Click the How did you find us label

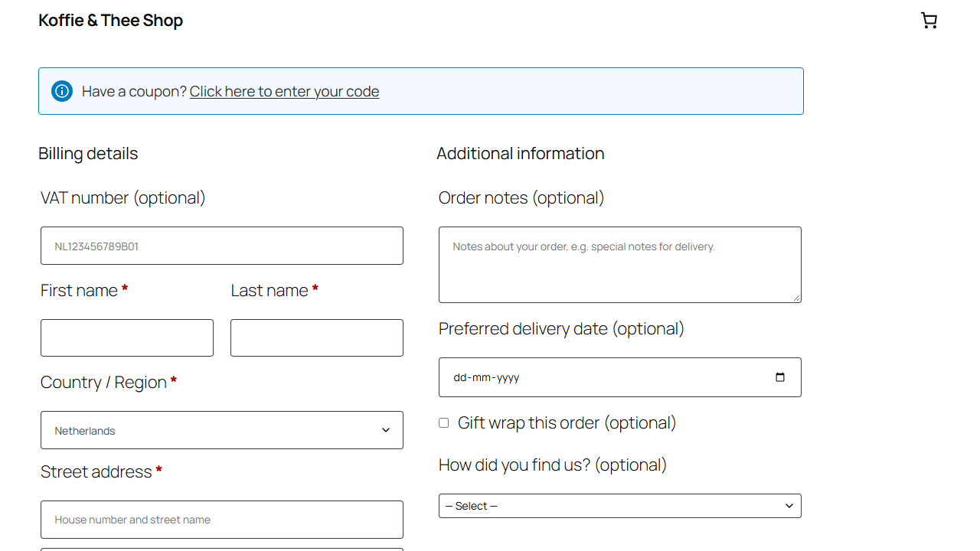(x=553, y=465)
